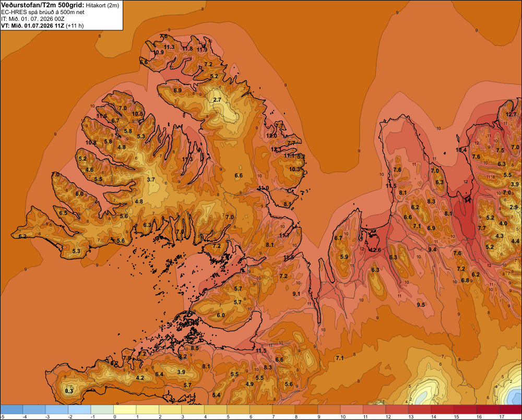Image resolution: width=522 pixels, height=420 pixels.
Task: Pick the light blue legend swatch between -5 and -4
Action: pyautogui.click(x=11, y=410)
